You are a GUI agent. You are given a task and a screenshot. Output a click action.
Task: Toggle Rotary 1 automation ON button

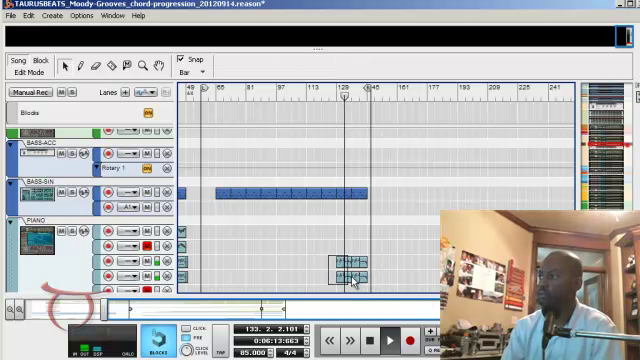click(147, 168)
